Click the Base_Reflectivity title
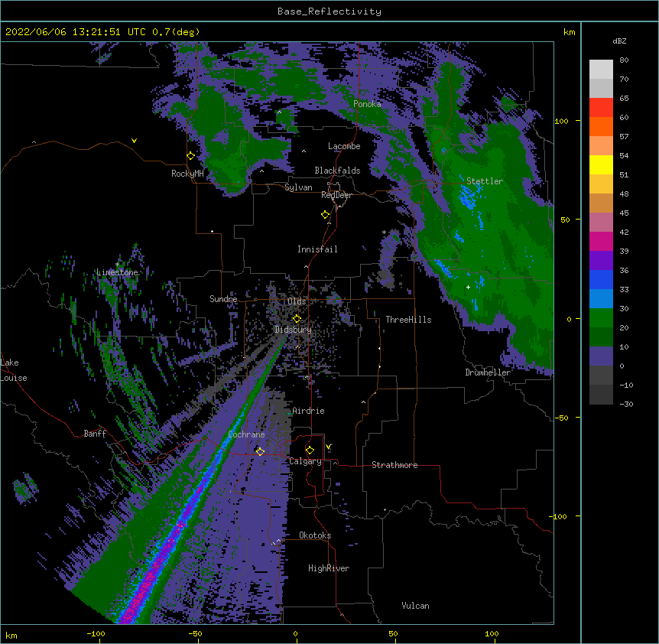 tap(329, 11)
